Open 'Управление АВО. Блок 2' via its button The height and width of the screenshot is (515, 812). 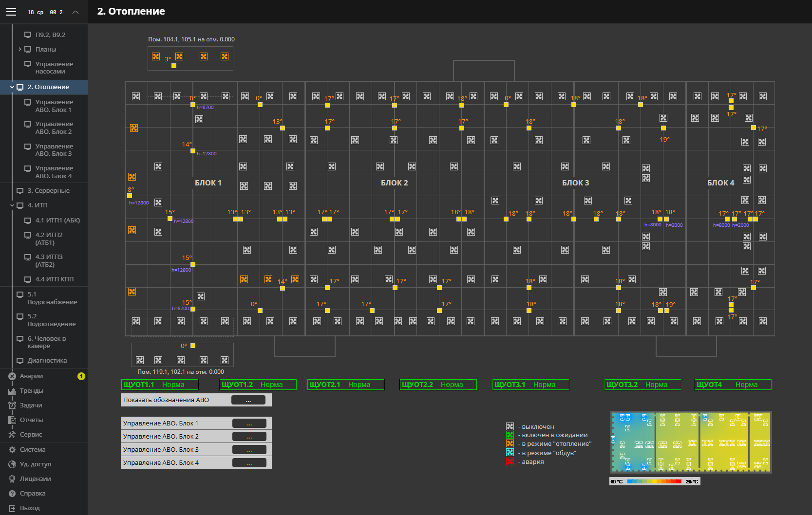[x=249, y=436]
